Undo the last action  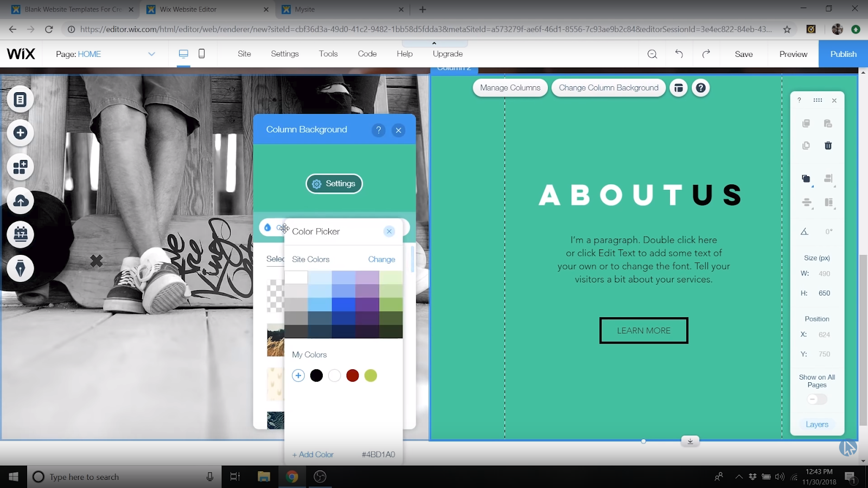coord(679,54)
